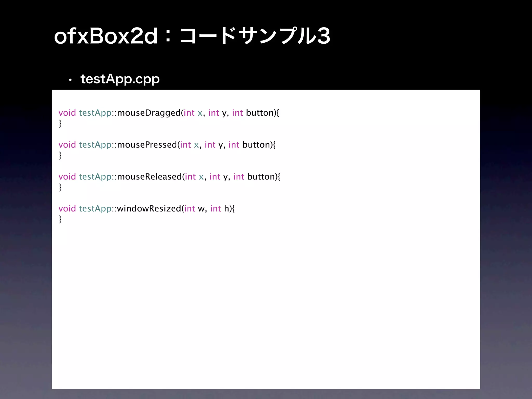Click the 'mouseReleased' function name in the code
Screen dimensions: 532x399
(x=149, y=177)
